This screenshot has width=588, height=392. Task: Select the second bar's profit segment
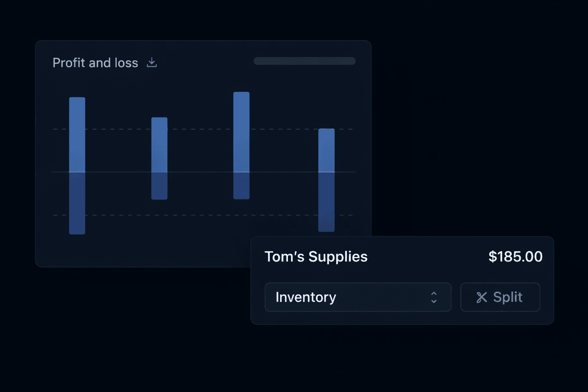click(159, 145)
